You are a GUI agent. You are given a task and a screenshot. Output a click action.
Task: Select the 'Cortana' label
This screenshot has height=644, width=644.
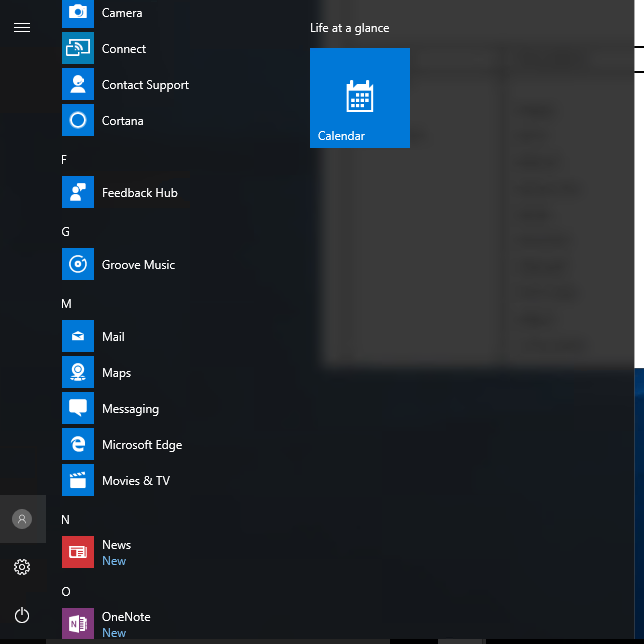(x=122, y=121)
